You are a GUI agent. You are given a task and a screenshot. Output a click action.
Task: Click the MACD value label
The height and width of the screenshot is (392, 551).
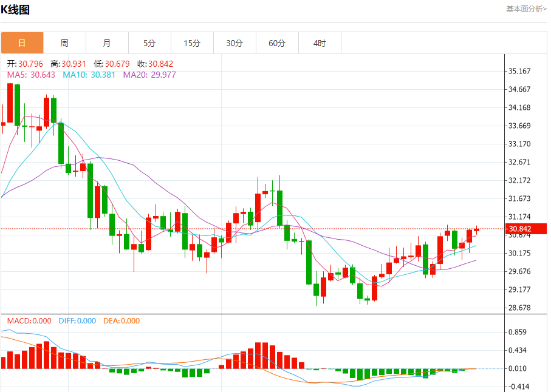click(29, 321)
